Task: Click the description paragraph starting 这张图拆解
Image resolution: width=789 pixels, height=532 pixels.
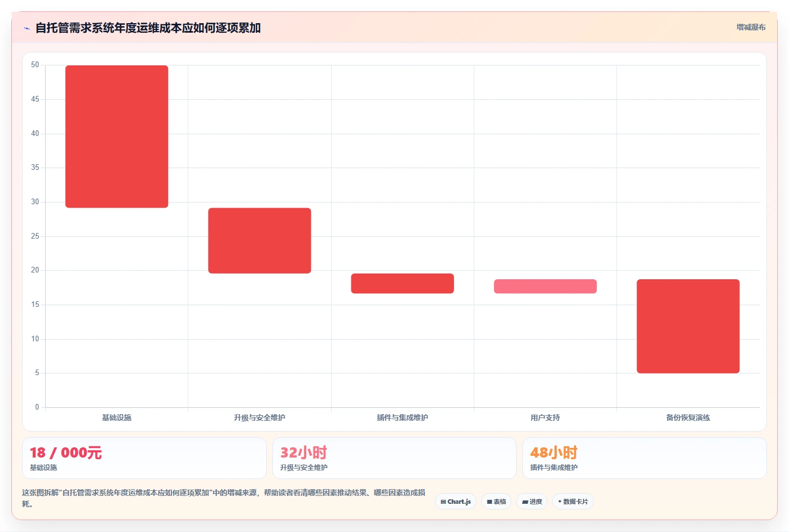Action: [224, 498]
